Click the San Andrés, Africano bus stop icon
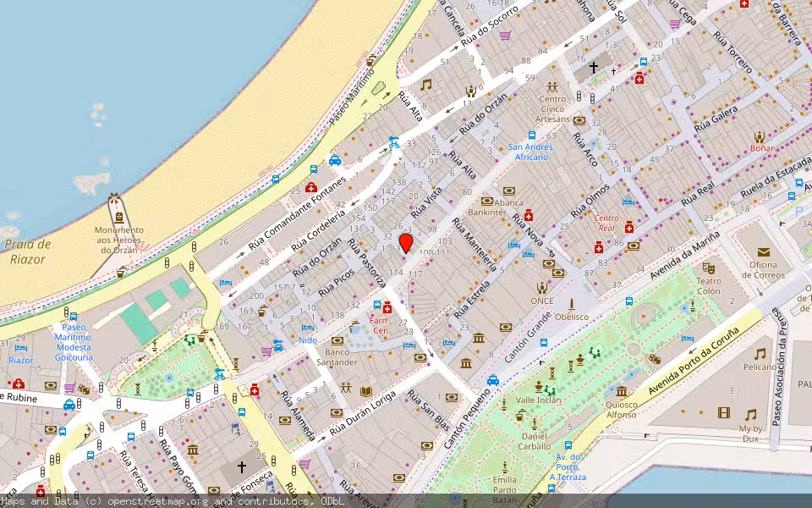This screenshot has height=508, width=812. [531, 135]
